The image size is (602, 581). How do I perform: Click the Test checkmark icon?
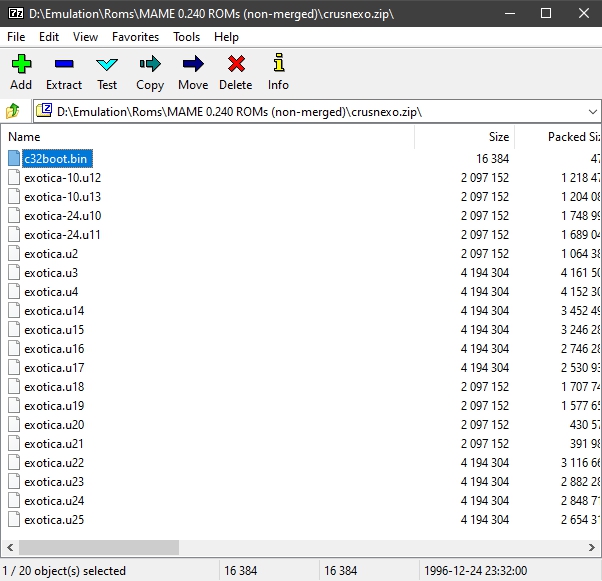[107, 65]
